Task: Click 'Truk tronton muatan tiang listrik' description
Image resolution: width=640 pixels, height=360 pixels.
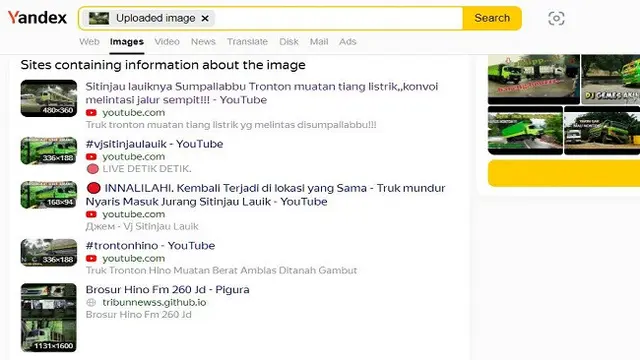Action: (x=231, y=125)
